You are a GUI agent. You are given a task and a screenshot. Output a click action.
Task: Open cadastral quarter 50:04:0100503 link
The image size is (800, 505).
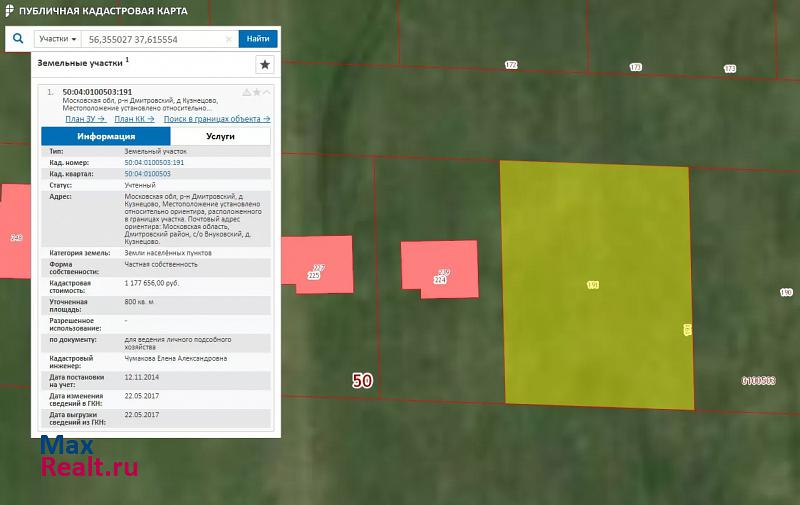click(147, 173)
